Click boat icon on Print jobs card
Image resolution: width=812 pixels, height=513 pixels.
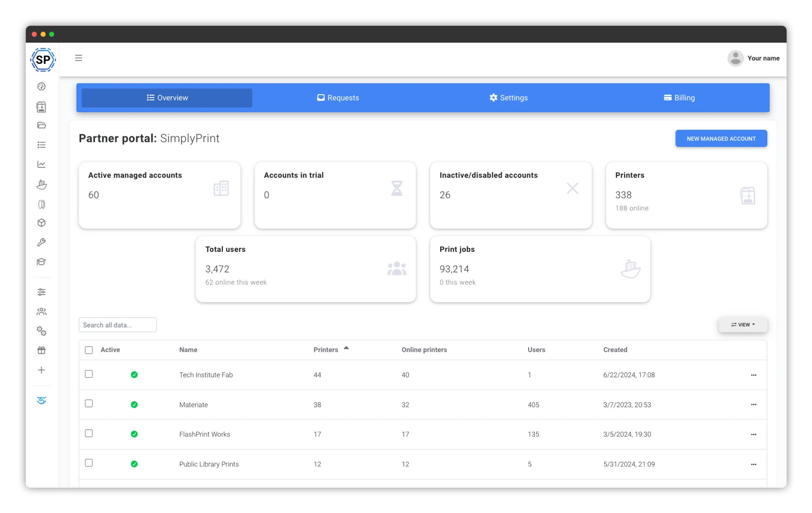(x=631, y=269)
